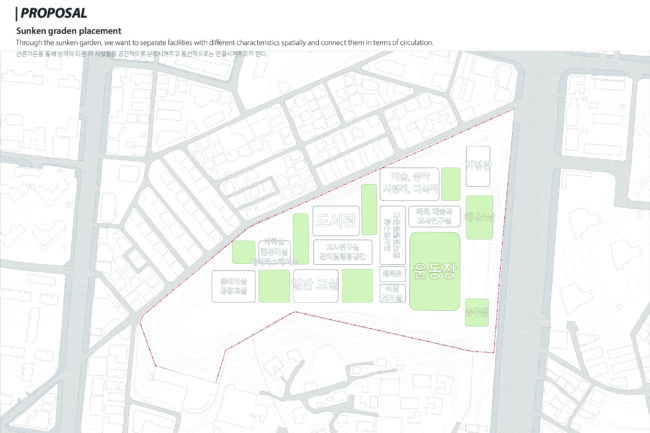Click the green garden beside 미술, 음악 block
The image size is (650, 433).
coord(451,183)
